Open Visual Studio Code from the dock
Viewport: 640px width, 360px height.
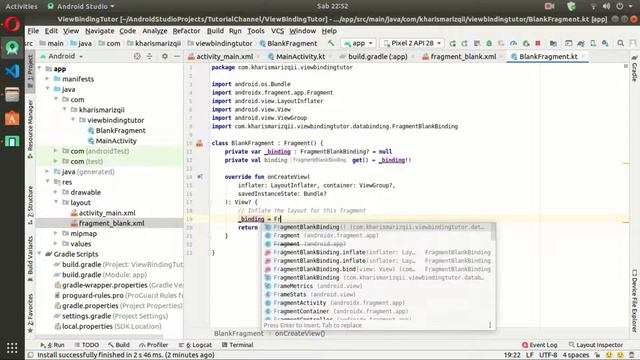[x=12, y=71]
